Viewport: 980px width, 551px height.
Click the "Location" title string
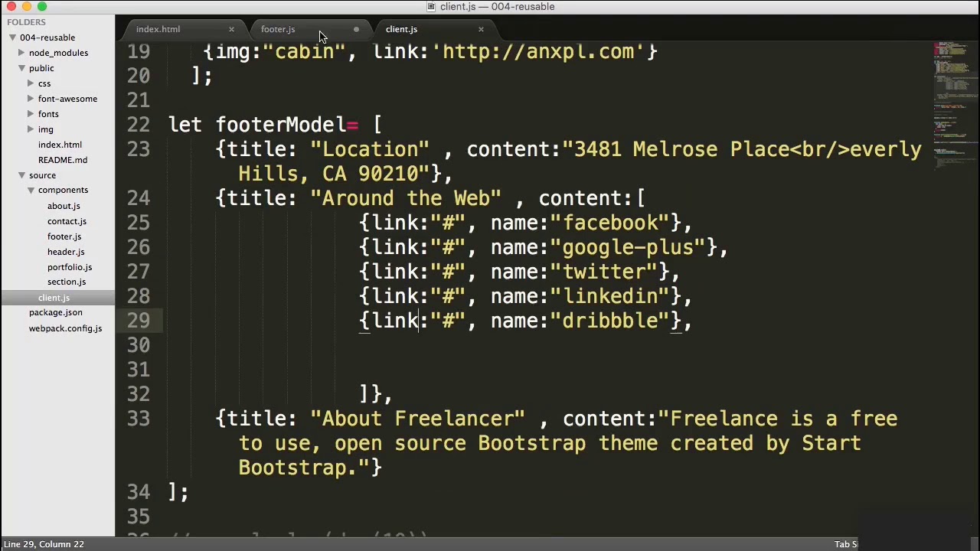pyautogui.click(x=370, y=149)
